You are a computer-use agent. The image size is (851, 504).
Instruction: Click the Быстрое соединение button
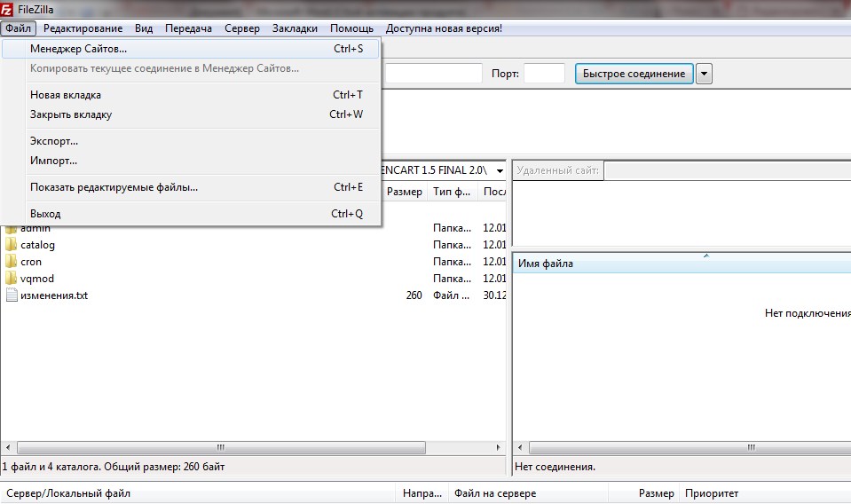(634, 74)
